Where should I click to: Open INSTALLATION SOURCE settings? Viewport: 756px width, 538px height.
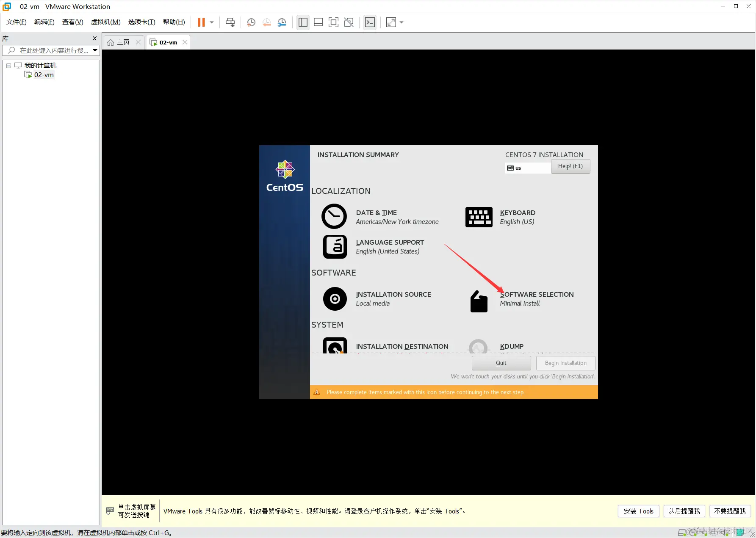(393, 295)
